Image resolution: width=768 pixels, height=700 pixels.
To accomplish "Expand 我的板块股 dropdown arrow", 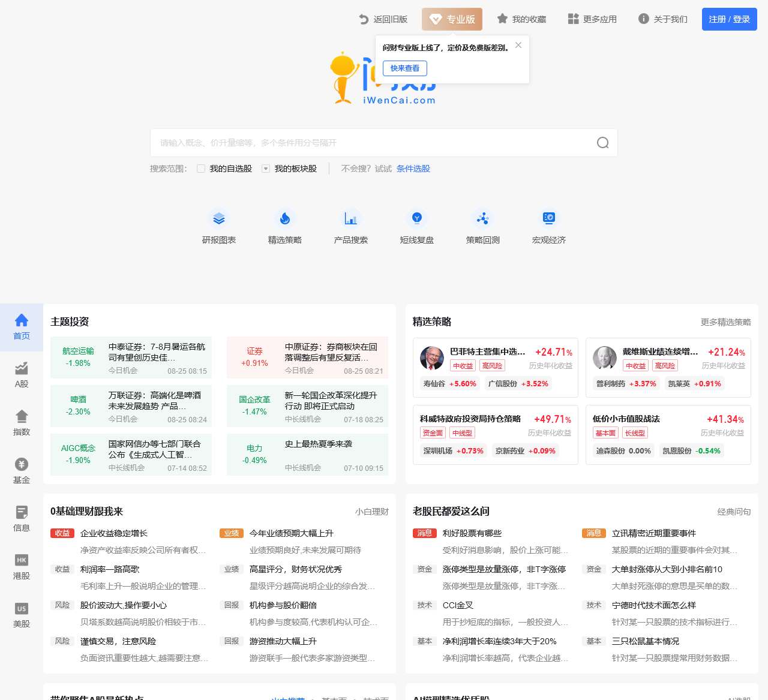I will pos(266,169).
